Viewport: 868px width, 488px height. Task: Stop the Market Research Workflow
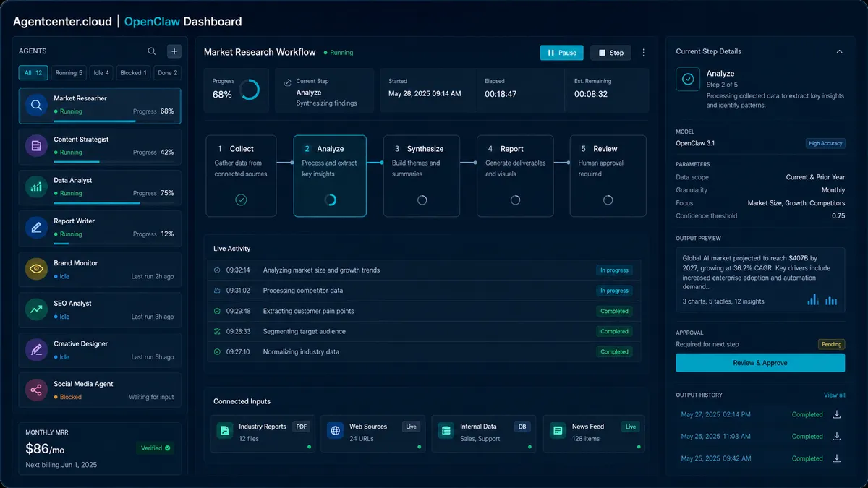click(x=610, y=53)
